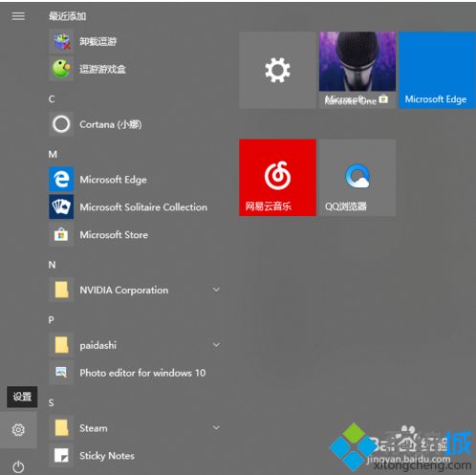
Task: Expand the paidashi folder chevron
Action: pyautogui.click(x=216, y=345)
